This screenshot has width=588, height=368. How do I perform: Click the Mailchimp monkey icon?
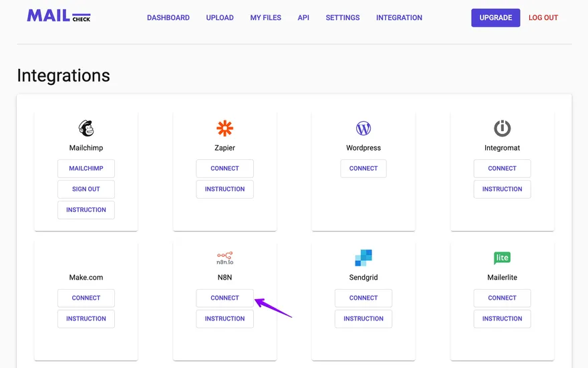pyautogui.click(x=86, y=128)
